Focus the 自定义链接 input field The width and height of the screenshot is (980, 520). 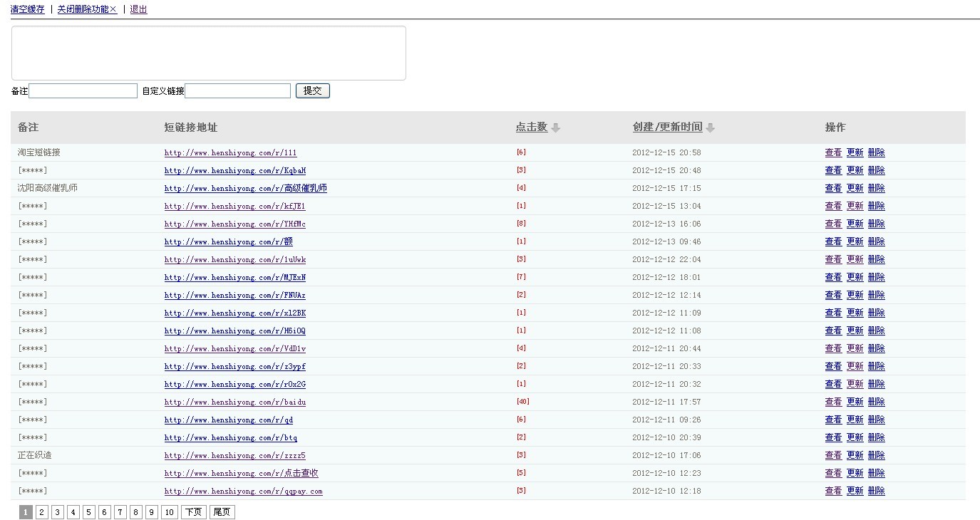(x=237, y=91)
